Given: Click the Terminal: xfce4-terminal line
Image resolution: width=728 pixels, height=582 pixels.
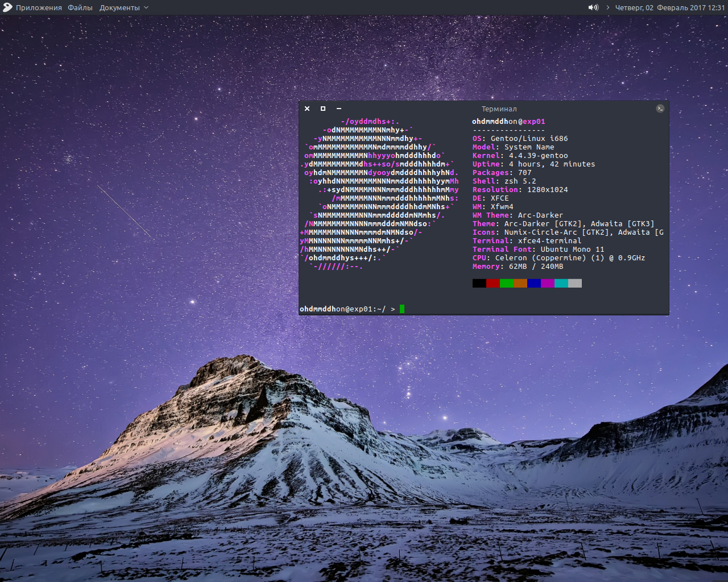Looking at the screenshot, I should [x=527, y=240].
